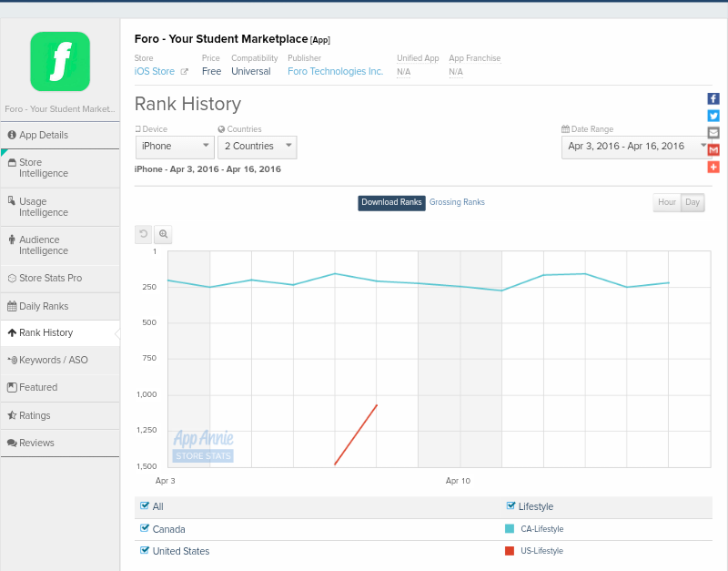Toggle the Lifestyle category checkbox
Image resolution: width=728 pixels, height=571 pixels.
(x=511, y=505)
